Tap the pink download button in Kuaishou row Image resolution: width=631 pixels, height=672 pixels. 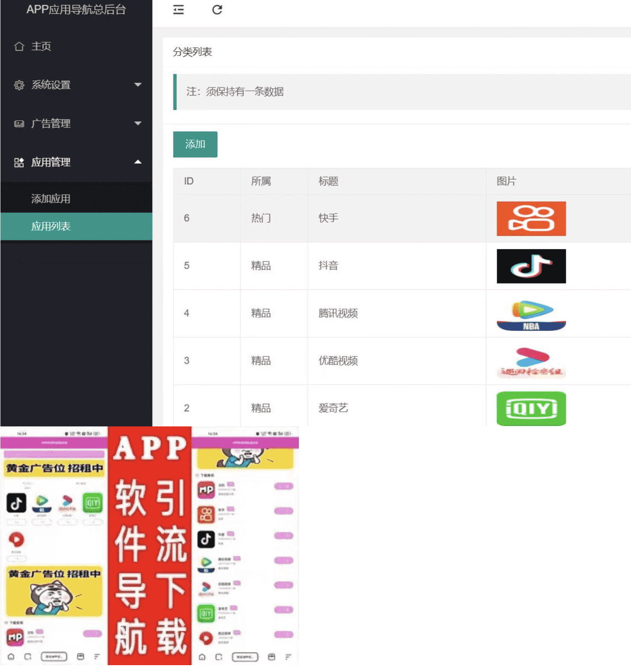point(284,511)
